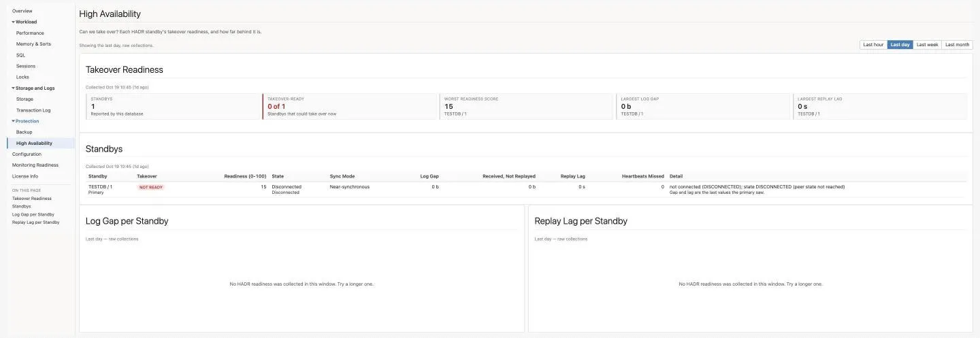
Task: Open the Locks page
Action: click(x=22, y=77)
